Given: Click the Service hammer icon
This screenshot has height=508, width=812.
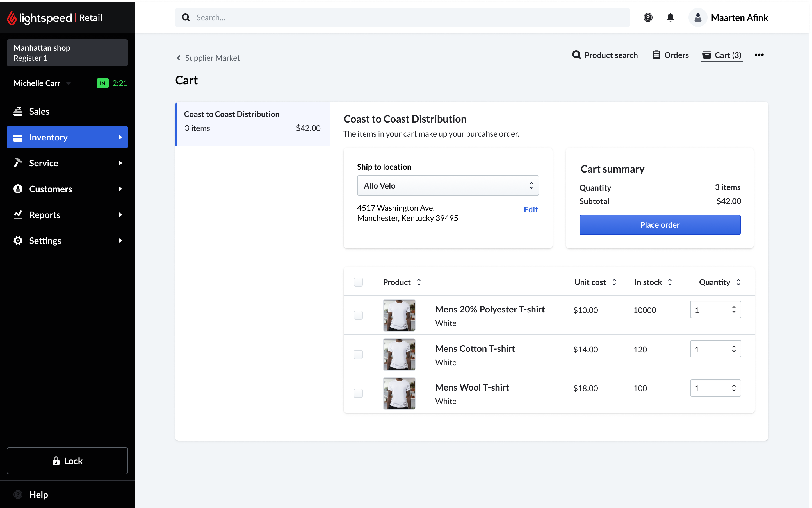Looking at the screenshot, I should [18, 163].
